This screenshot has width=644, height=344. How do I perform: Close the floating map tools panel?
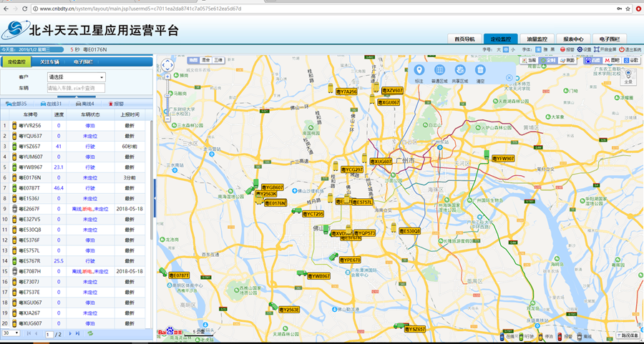[509, 77]
